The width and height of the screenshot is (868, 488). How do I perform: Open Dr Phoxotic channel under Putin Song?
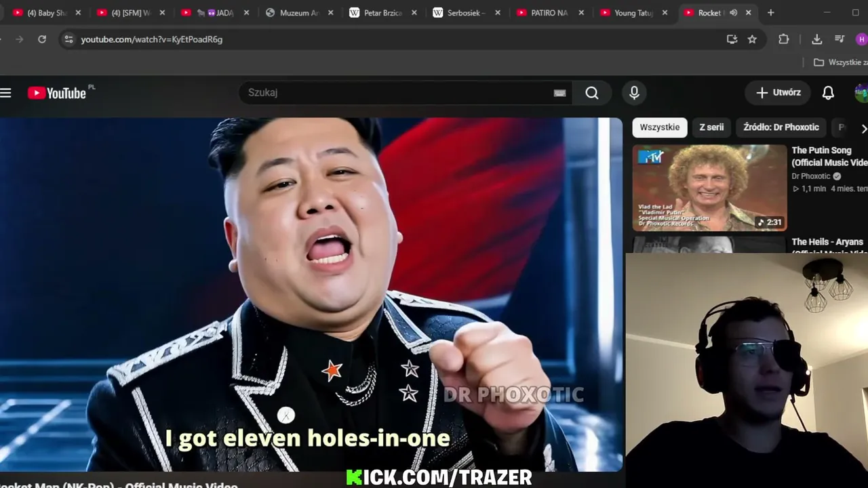click(811, 176)
